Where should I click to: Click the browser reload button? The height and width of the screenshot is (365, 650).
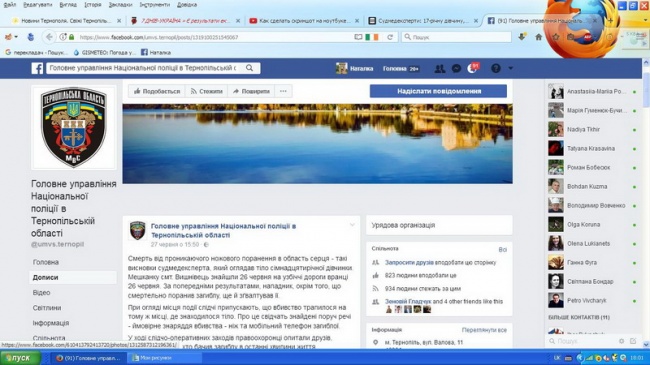tap(390, 37)
